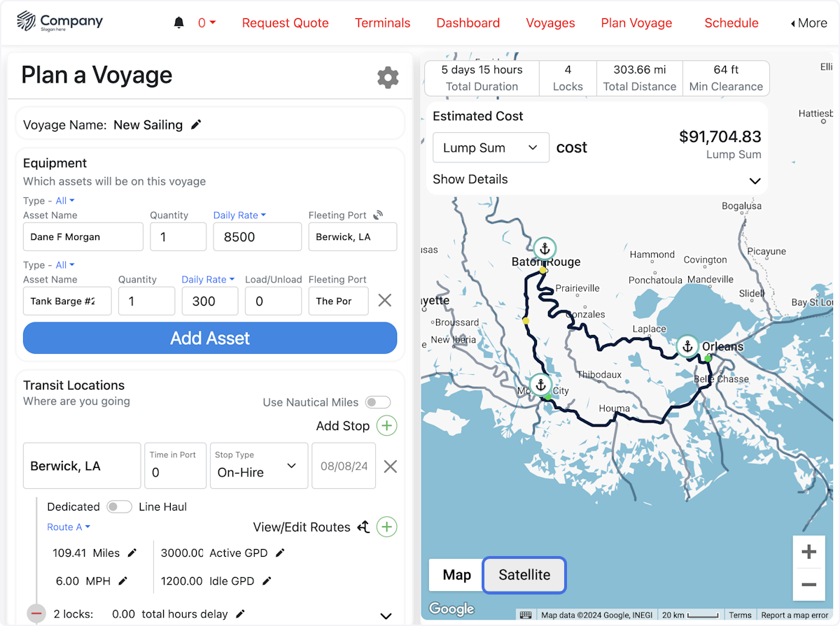Add a new route with the green plus
This screenshot has width=840, height=626.
(386, 527)
